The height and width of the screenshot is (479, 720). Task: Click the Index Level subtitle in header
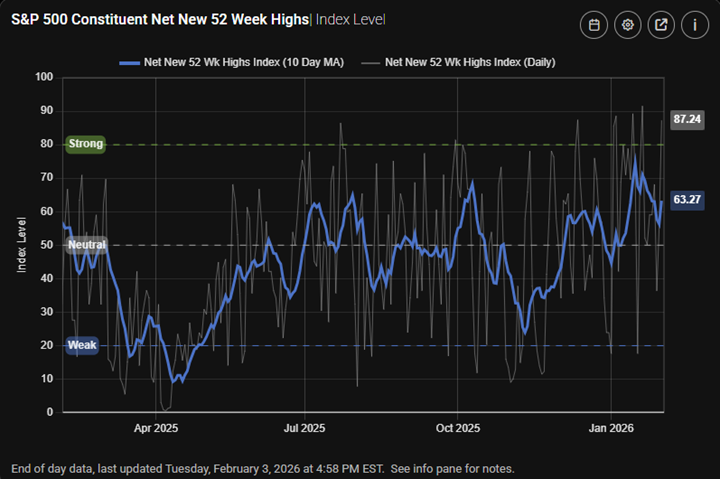pyautogui.click(x=350, y=20)
